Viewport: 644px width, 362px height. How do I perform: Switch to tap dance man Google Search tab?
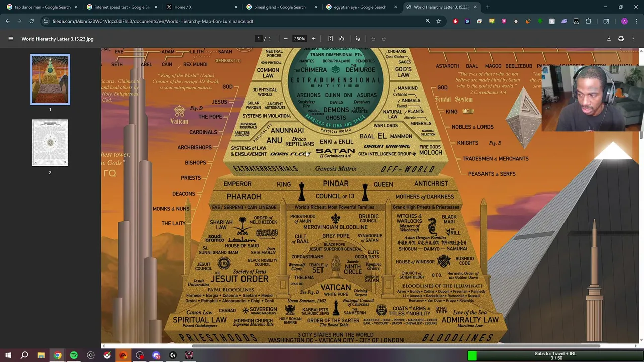click(42, 7)
